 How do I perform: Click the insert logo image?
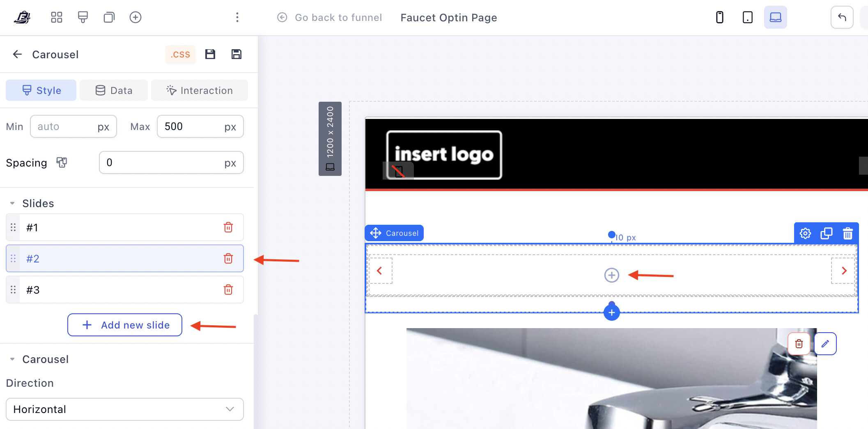pyautogui.click(x=444, y=155)
